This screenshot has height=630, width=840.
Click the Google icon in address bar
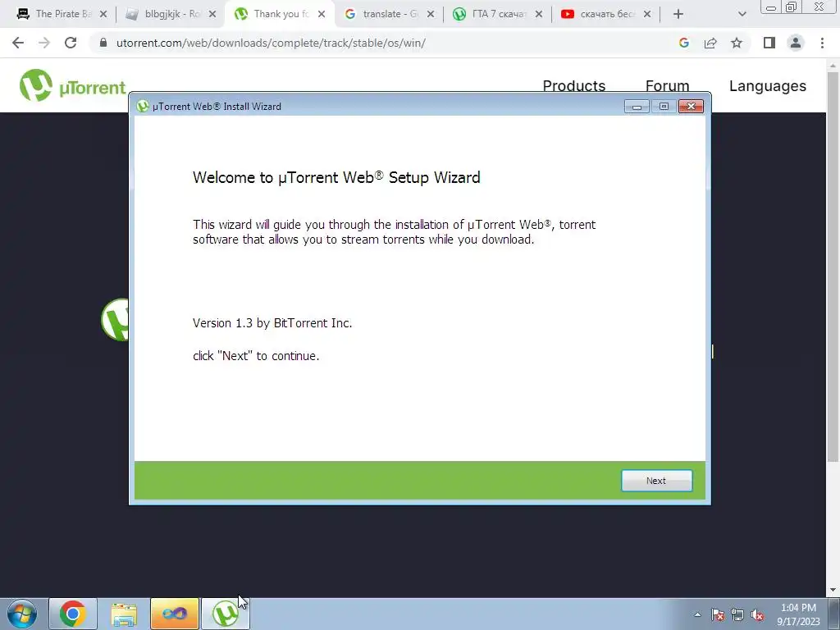click(684, 43)
